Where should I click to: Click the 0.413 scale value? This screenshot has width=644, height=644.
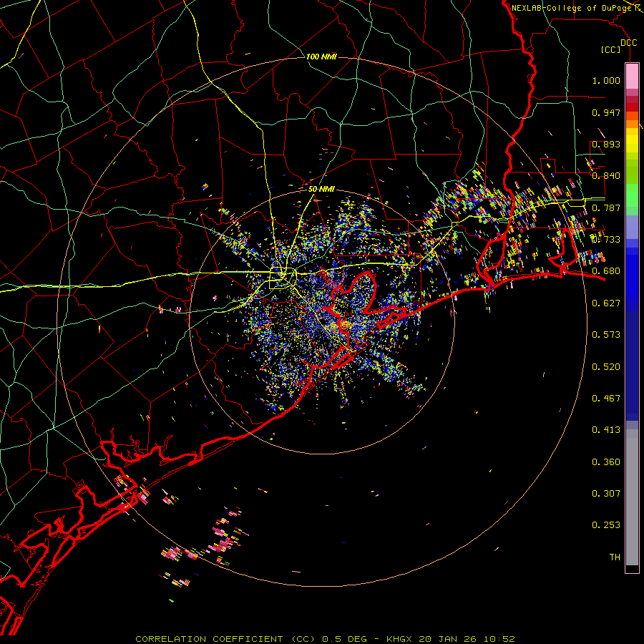point(606,430)
